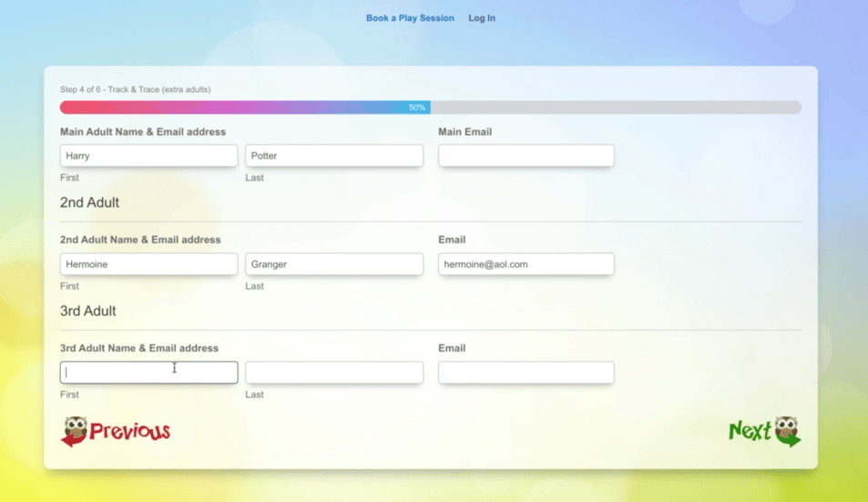Screen dimensions: 868x502
Task: Click the 2nd Adult last name field containing Granger
Action: click(334, 264)
